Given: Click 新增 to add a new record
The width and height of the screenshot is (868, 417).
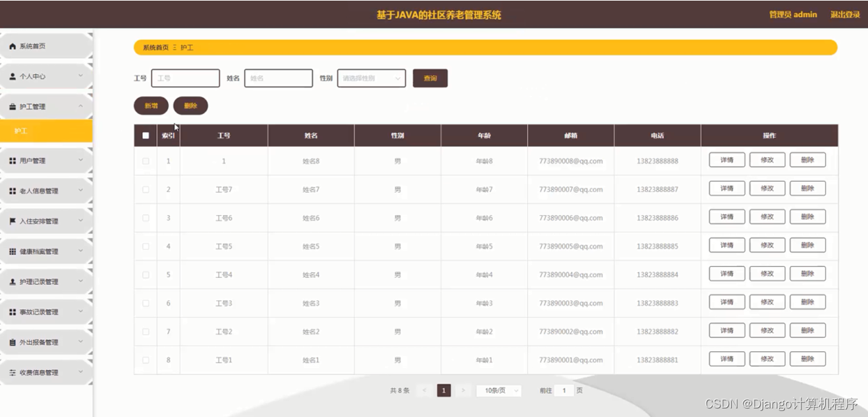Looking at the screenshot, I should click(x=151, y=105).
